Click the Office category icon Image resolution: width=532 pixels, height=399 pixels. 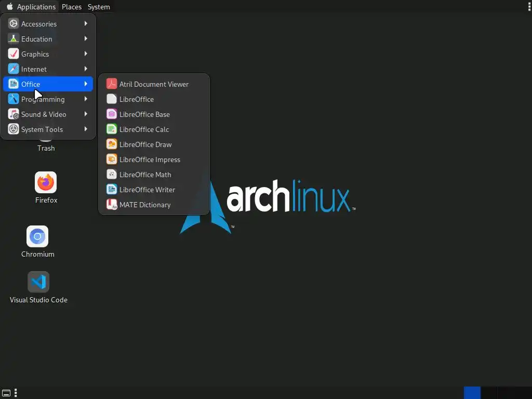[13, 84]
